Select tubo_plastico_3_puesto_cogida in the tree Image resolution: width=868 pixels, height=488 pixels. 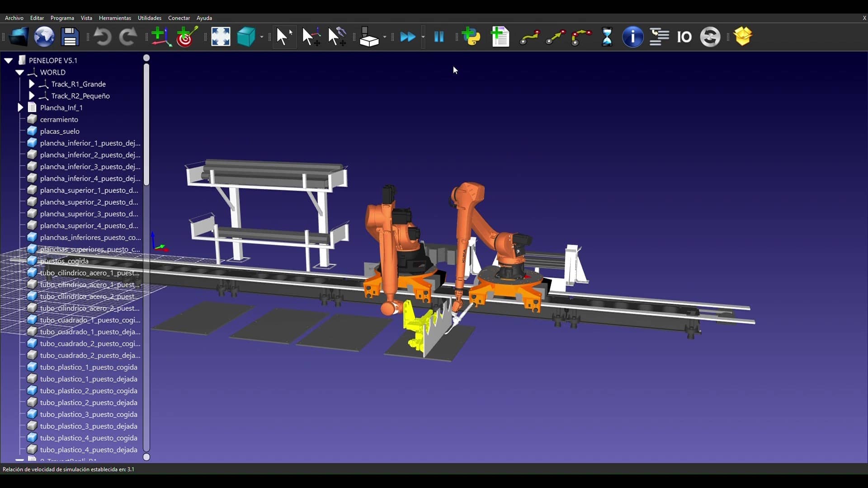tap(89, 414)
